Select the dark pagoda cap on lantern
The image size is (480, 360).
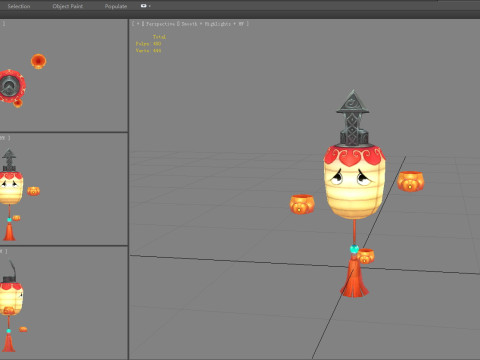click(x=353, y=118)
